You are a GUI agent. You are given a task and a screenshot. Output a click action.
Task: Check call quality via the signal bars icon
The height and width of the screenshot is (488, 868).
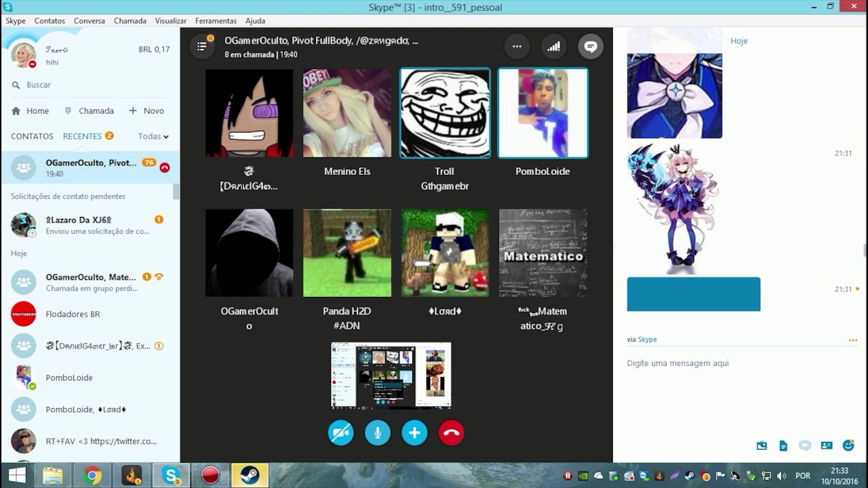click(x=554, y=46)
